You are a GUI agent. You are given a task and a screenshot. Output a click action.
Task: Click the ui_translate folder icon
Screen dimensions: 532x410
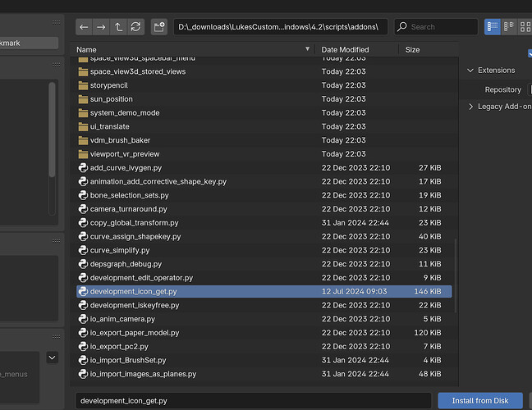[x=83, y=127]
